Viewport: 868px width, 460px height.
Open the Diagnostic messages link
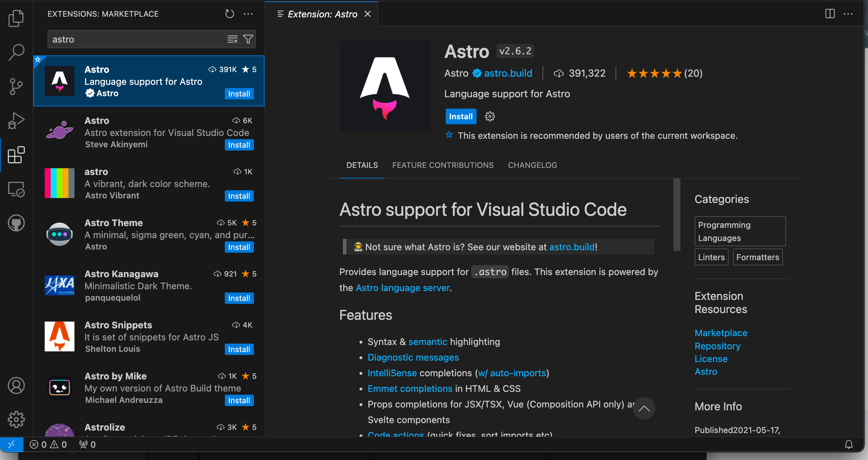[413, 357]
